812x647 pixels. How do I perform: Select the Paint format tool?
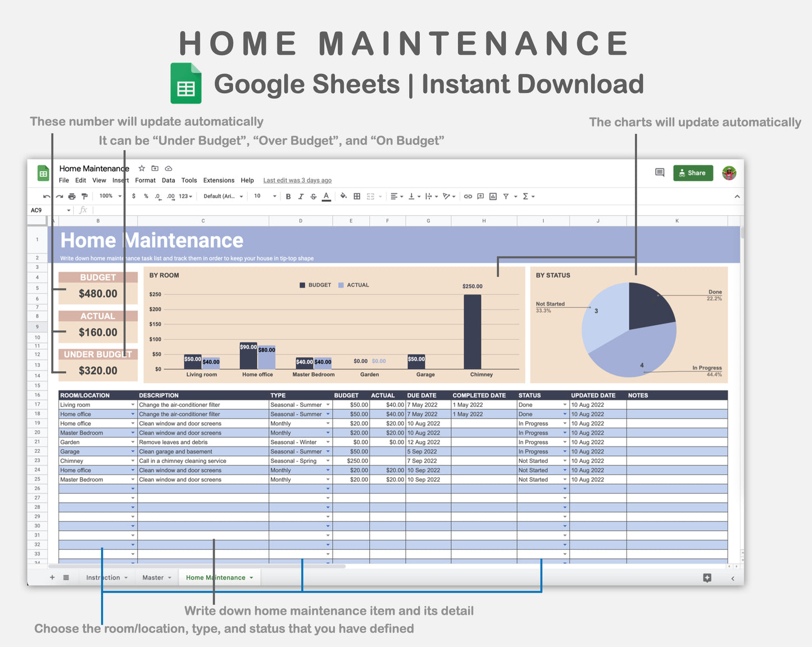coord(84,196)
